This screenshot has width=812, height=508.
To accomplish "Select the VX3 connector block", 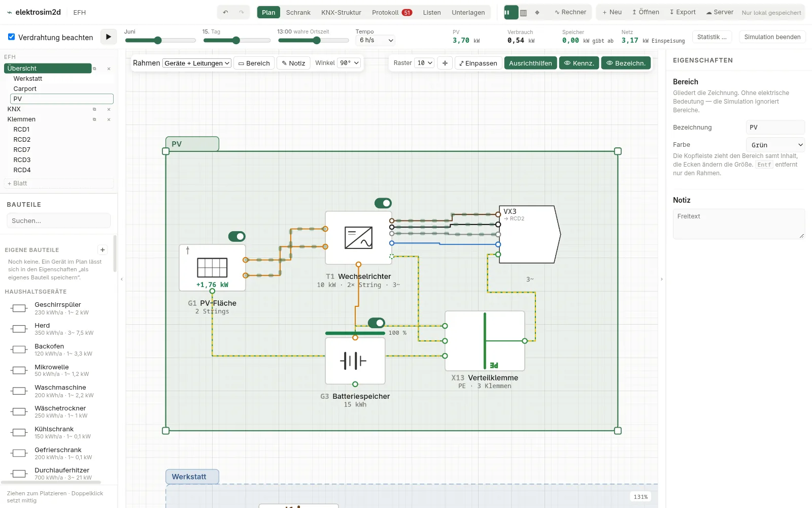I will [x=529, y=234].
